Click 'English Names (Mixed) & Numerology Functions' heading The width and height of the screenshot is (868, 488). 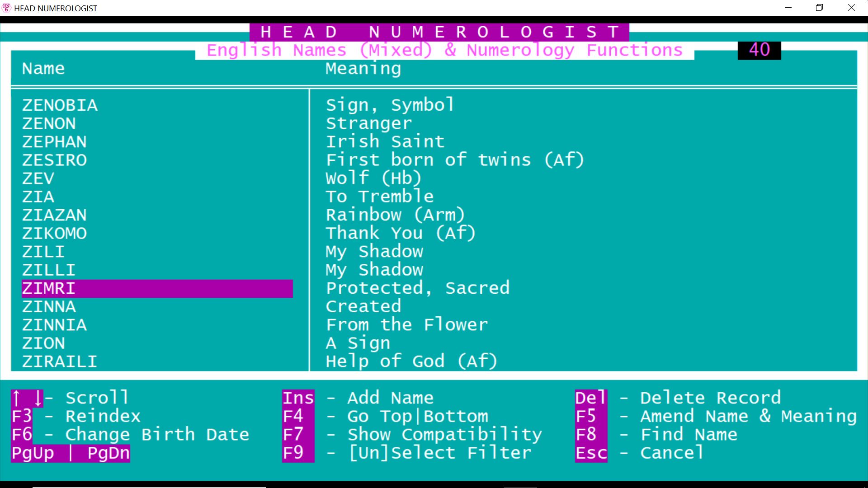pyautogui.click(x=445, y=50)
